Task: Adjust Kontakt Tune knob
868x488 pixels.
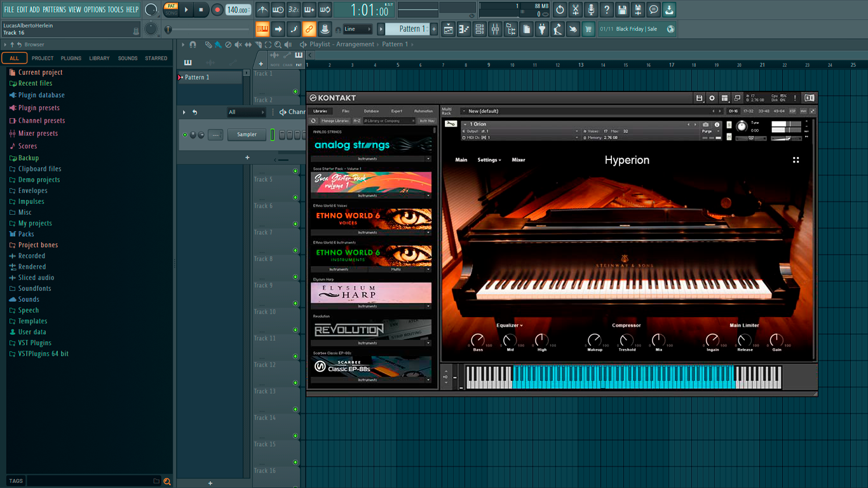Action: click(x=742, y=126)
